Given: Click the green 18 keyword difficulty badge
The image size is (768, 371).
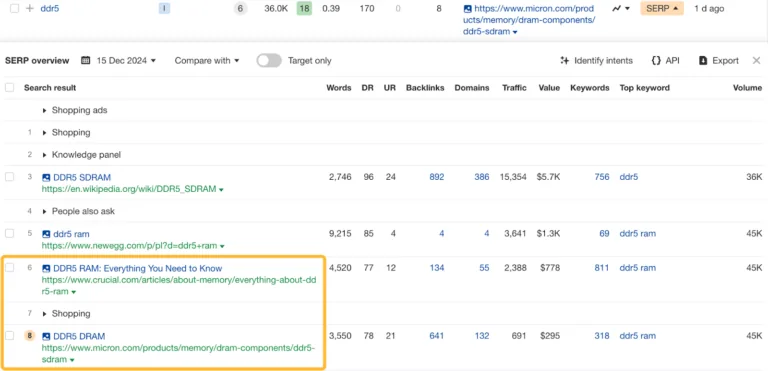Looking at the screenshot, I should 304,8.
